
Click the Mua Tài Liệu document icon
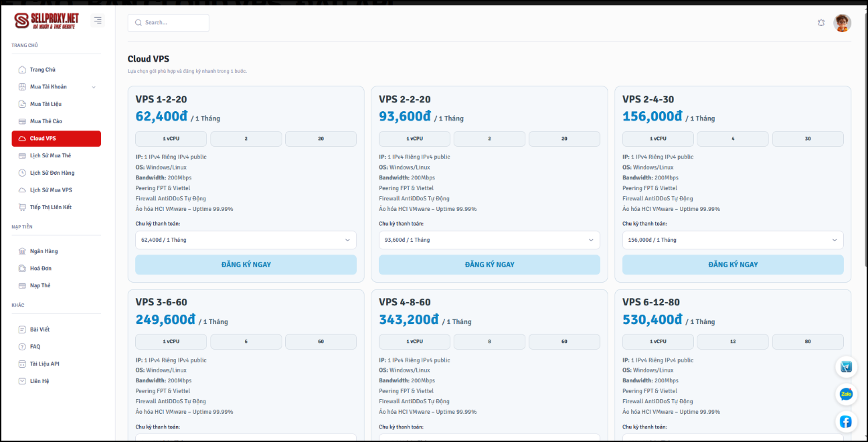[22, 104]
